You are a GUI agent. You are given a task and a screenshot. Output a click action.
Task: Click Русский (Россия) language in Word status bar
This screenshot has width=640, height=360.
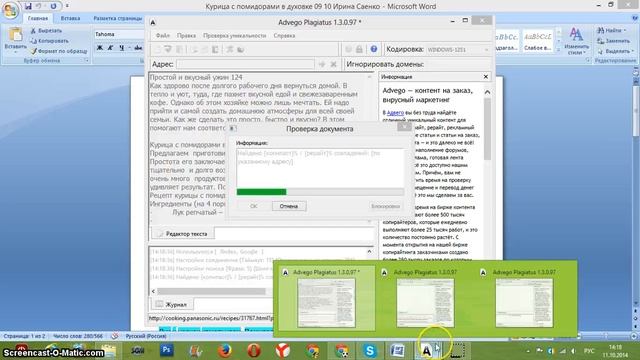tap(146, 336)
